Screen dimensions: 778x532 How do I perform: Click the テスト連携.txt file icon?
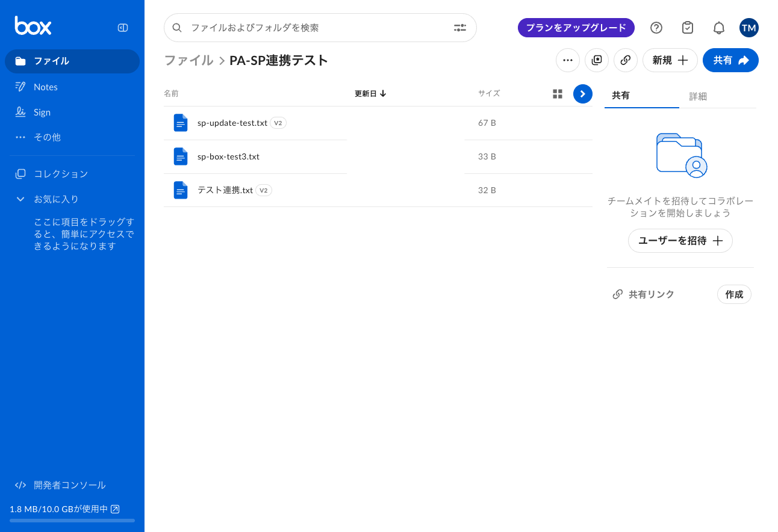click(x=181, y=190)
